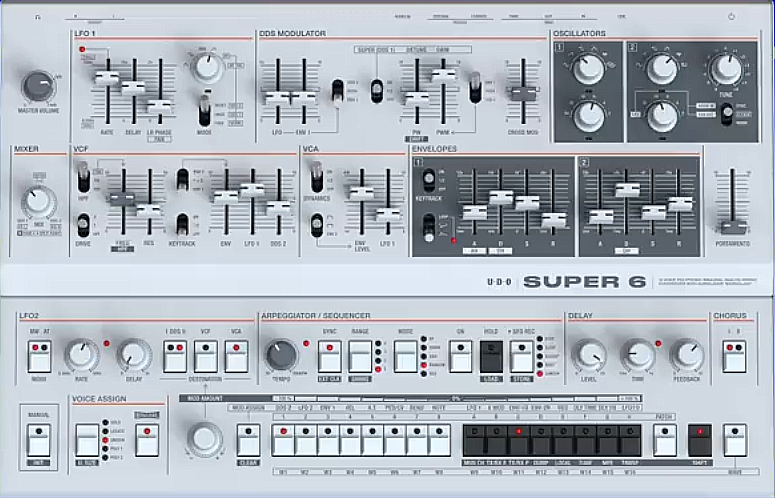Click the VCF Env slider handle

226,197
